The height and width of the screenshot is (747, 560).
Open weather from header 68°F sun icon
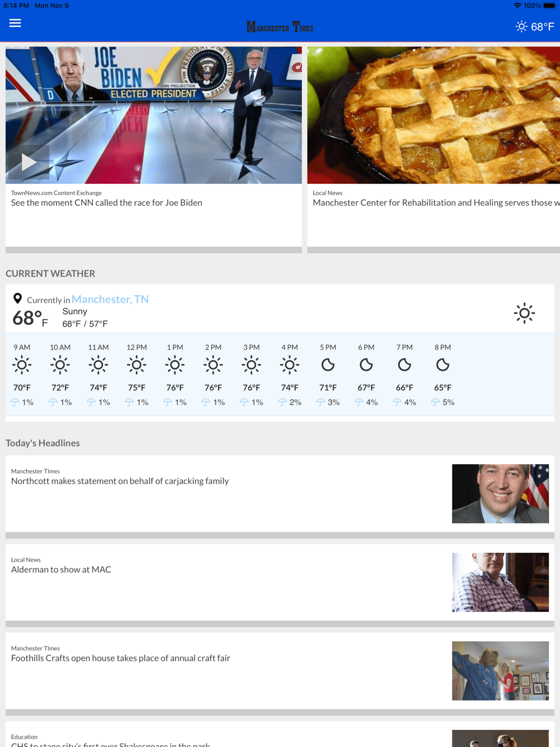click(x=535, y=26)
